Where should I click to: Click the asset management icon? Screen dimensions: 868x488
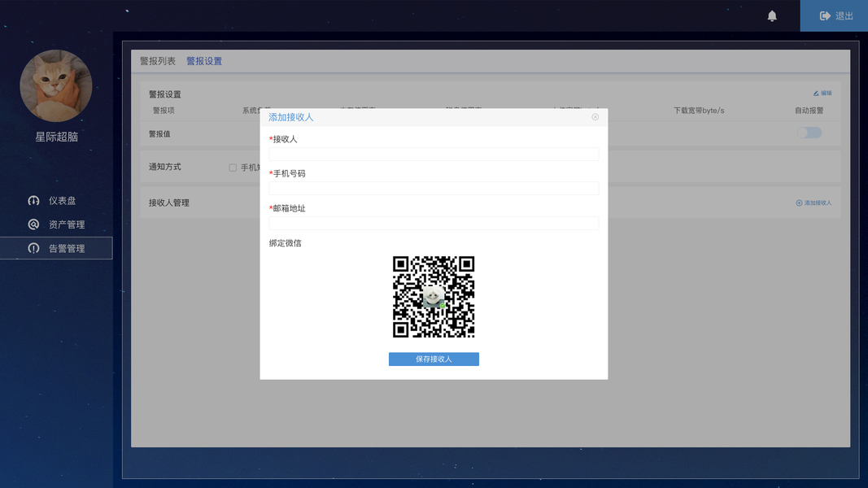pos(33,224)
